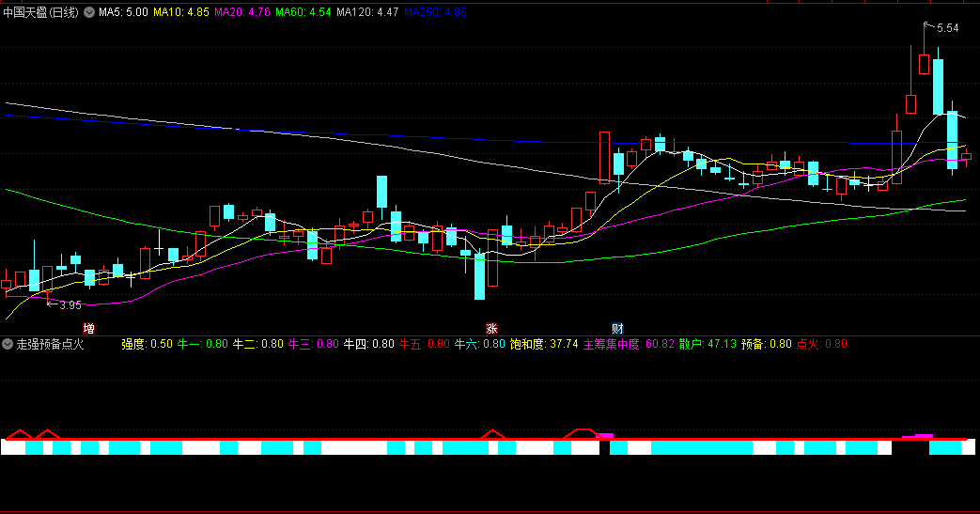Click the tall cyan candlestick above 涨 marker

[x=479, y=276]
